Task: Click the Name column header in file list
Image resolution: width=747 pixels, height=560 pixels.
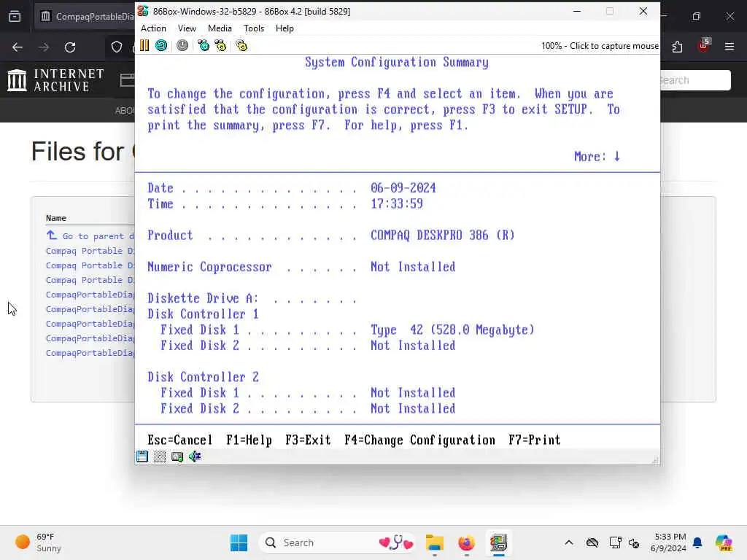Action: 55,218
